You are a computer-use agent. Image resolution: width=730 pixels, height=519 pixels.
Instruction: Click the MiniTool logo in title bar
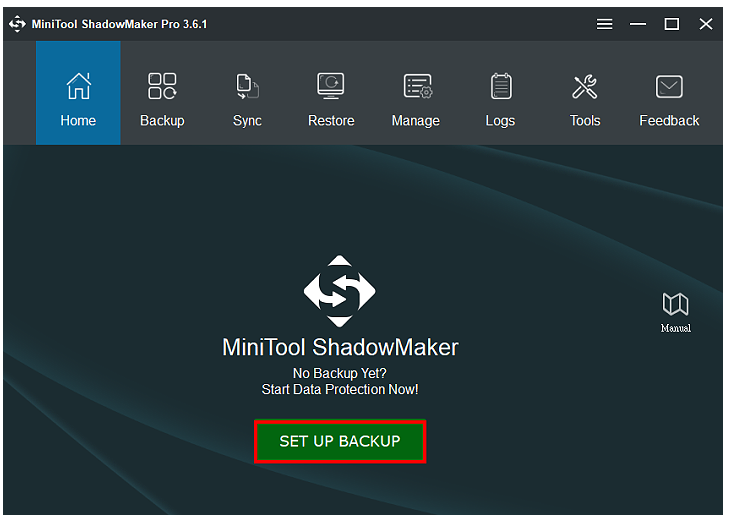point(17,24)
